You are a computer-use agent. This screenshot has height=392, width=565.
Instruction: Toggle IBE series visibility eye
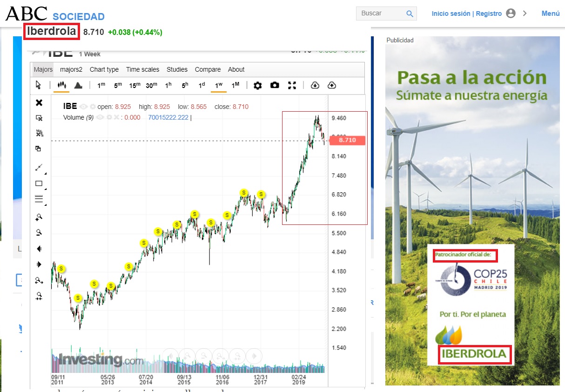(x=84, y=107)
